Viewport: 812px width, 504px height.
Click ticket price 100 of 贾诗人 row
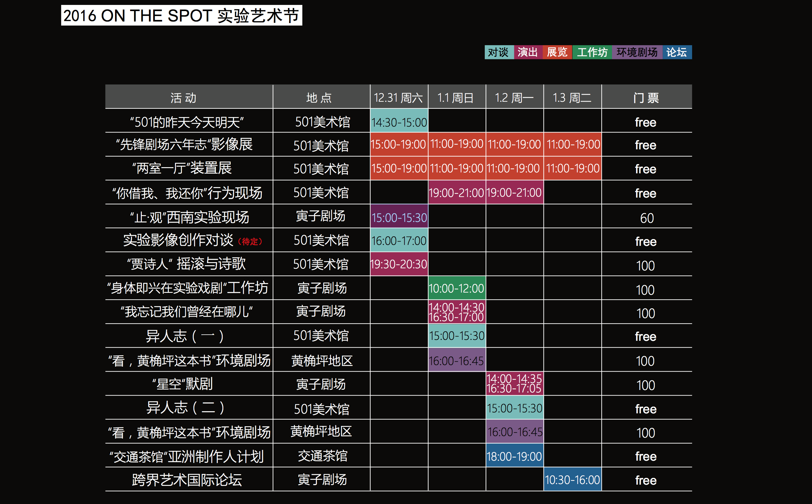coord(646,266)
